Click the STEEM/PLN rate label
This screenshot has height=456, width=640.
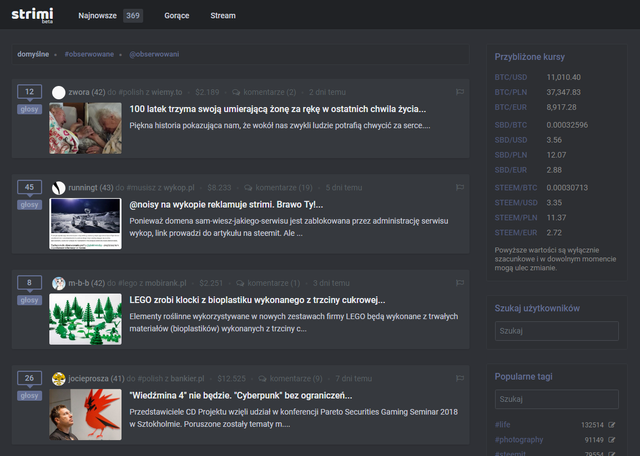(x=516, y=218)
